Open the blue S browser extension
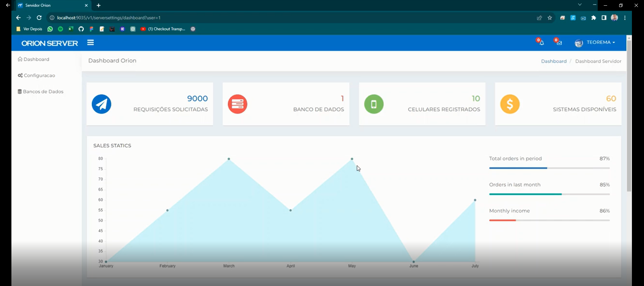The image size is (644, 286). pyautogui.click(x=573, y=18)
